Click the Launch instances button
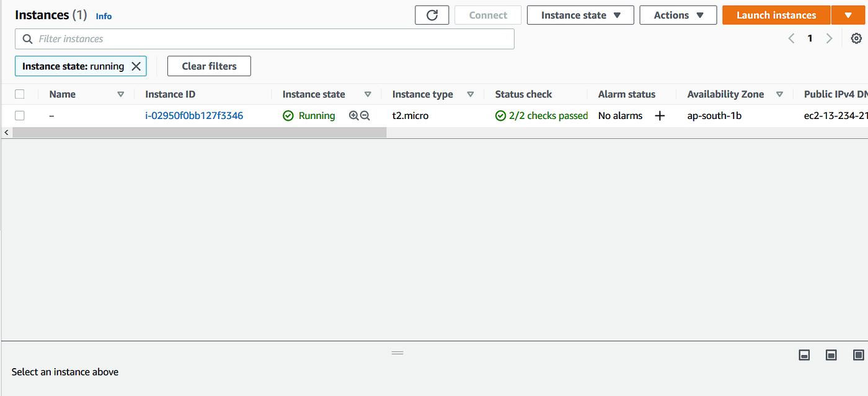This screenshot has width=868, height=396. click(776, 15)
